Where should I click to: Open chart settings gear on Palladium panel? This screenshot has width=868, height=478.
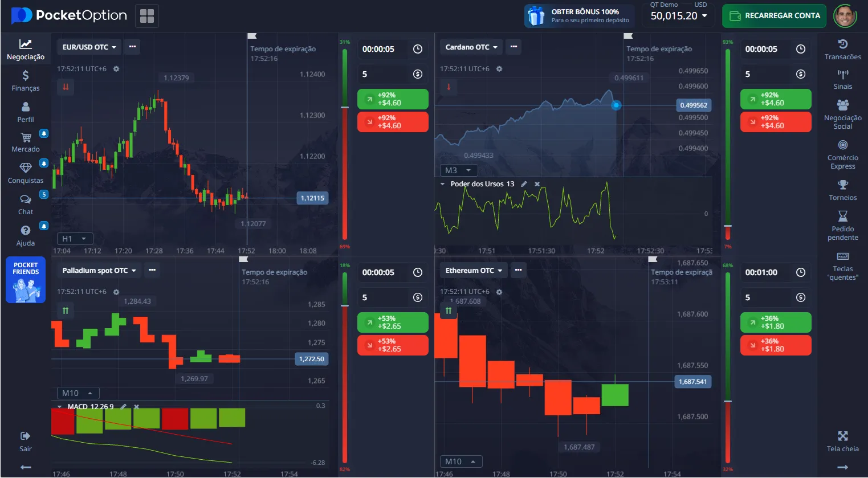[x=116, y=292]
